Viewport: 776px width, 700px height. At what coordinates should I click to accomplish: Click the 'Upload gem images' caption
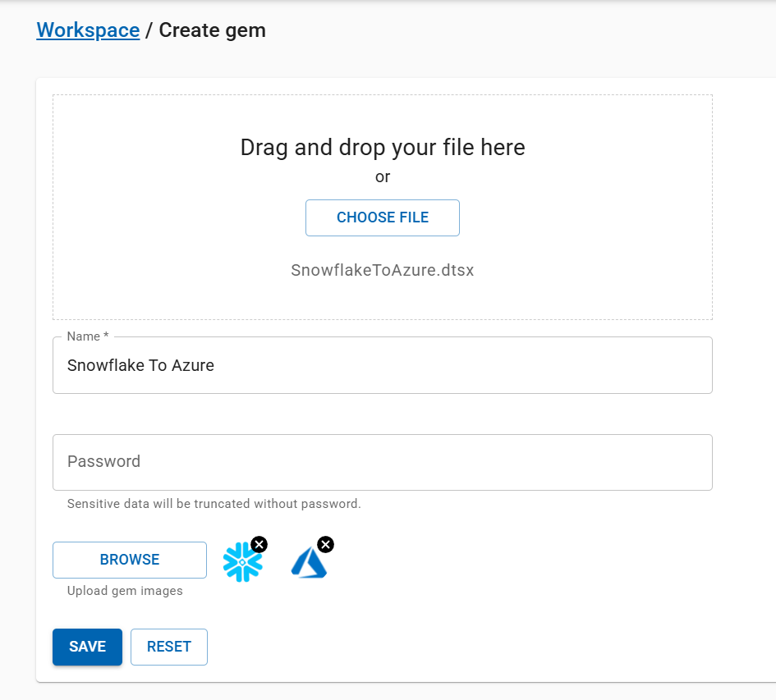125,591
